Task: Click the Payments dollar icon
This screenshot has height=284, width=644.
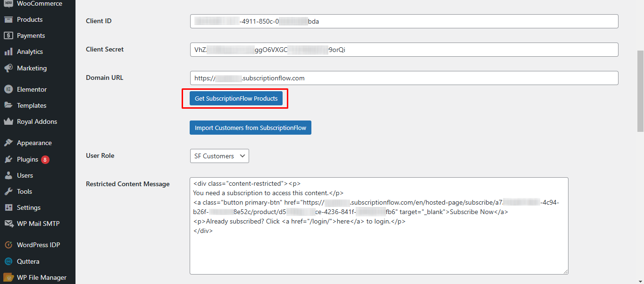Action: (8, 35)
